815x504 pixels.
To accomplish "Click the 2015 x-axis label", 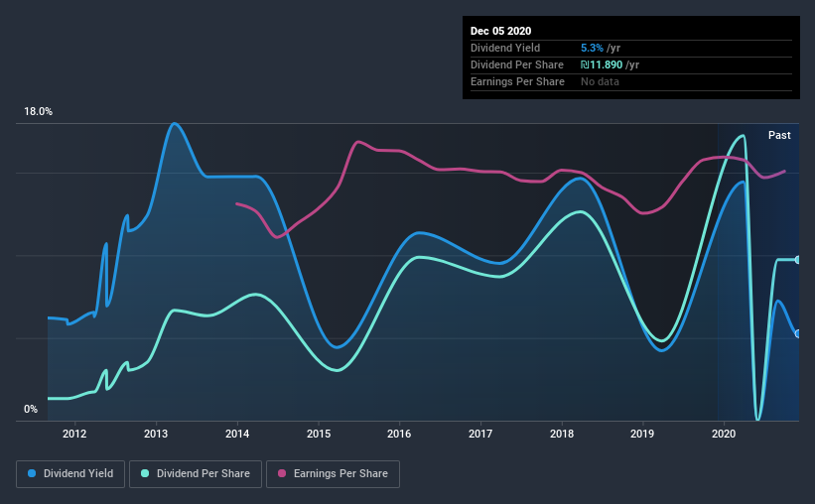I will point(319,434).
